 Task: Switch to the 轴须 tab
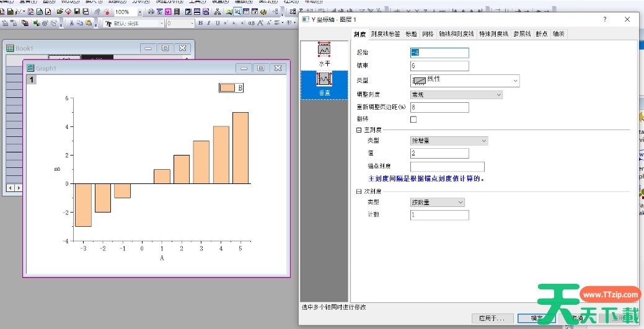[558, 34]
